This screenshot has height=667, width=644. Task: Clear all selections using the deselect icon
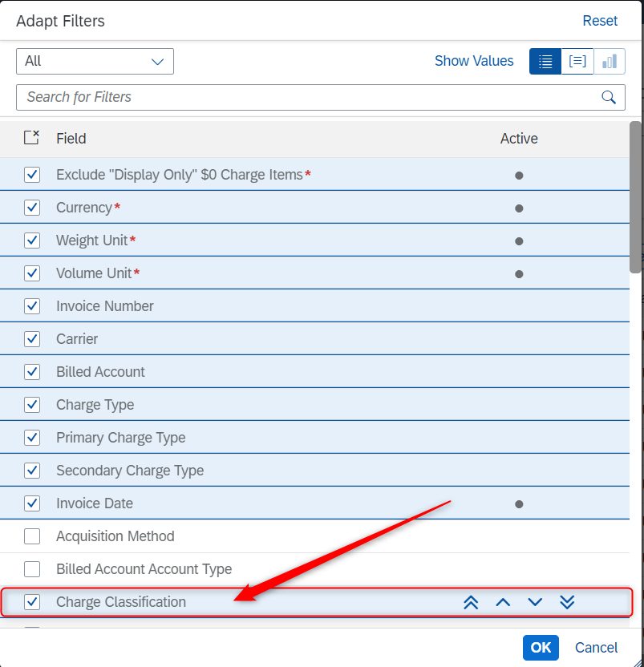[32, 138]
